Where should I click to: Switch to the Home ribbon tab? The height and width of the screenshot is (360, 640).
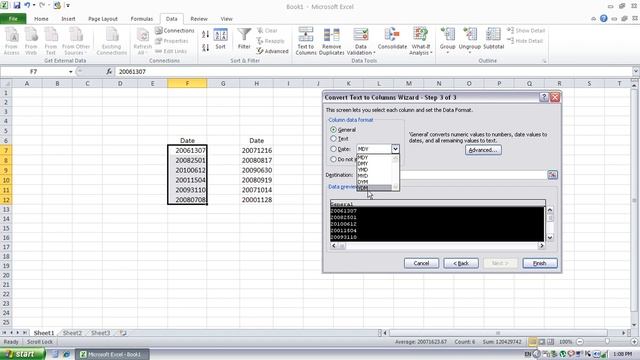pyautogui.click(x=41, y=19)
